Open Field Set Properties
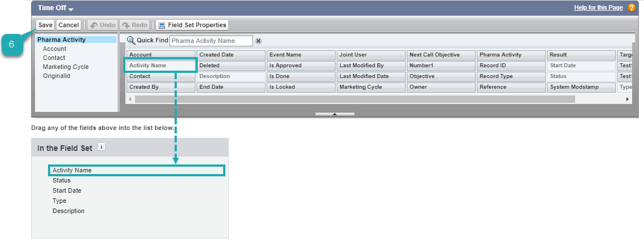Screen dimensions: 644x243 192,25
